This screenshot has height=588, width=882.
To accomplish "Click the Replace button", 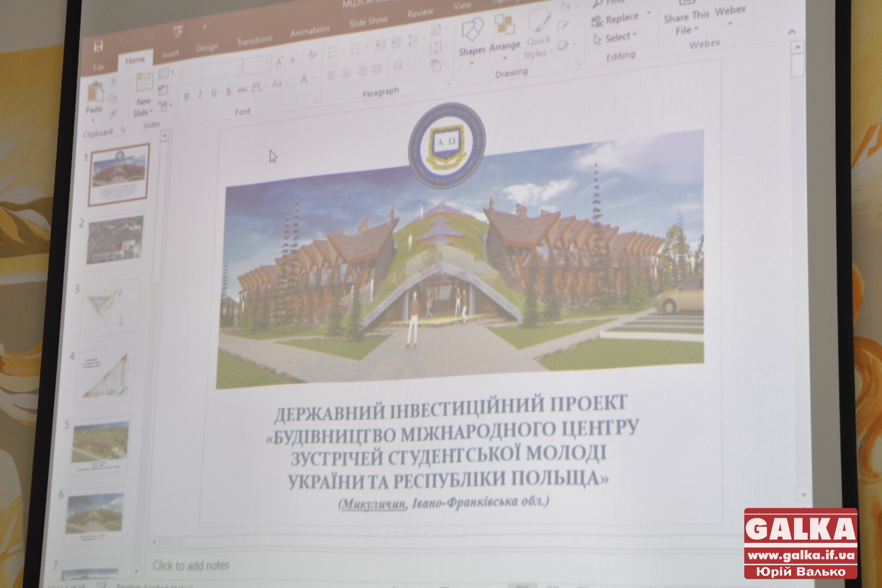I will [616, 20].
